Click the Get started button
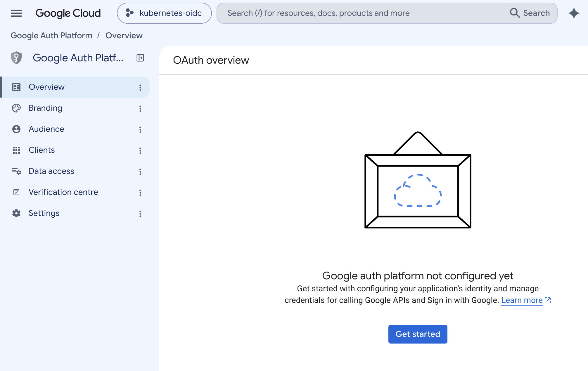This screenshot has height=371, width=588. click(418, 334)
